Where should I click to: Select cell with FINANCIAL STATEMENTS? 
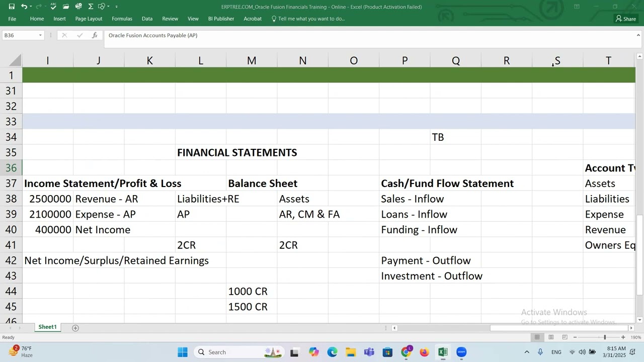coord(237,152)
